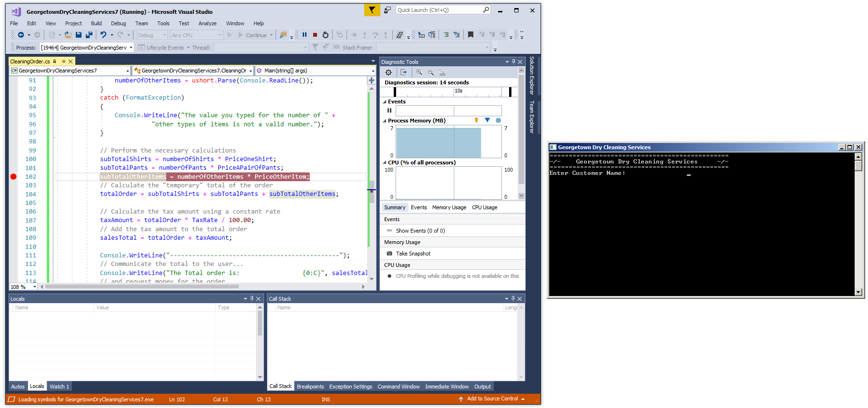This screenshot has height=408, width=868.
Task: Pause debugging with Break All icon
Action: pyautogui.click(x=305, y=35)
